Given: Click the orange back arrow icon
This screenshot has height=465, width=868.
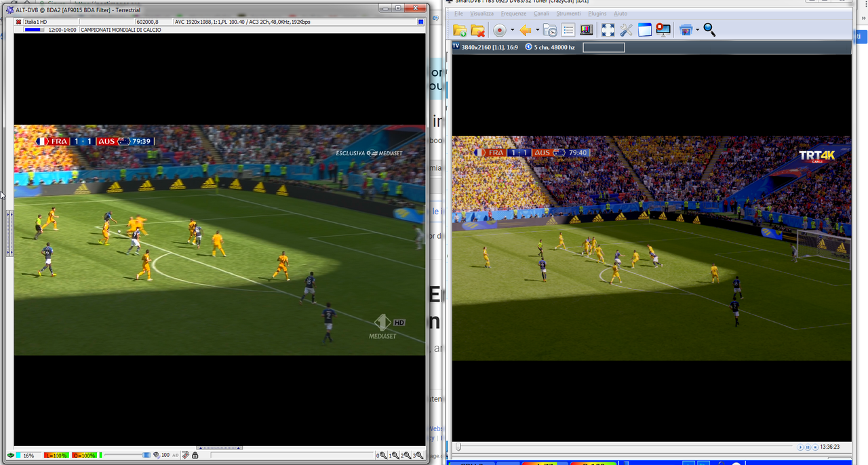Looking at the screenshot, I should click(525, 30).
